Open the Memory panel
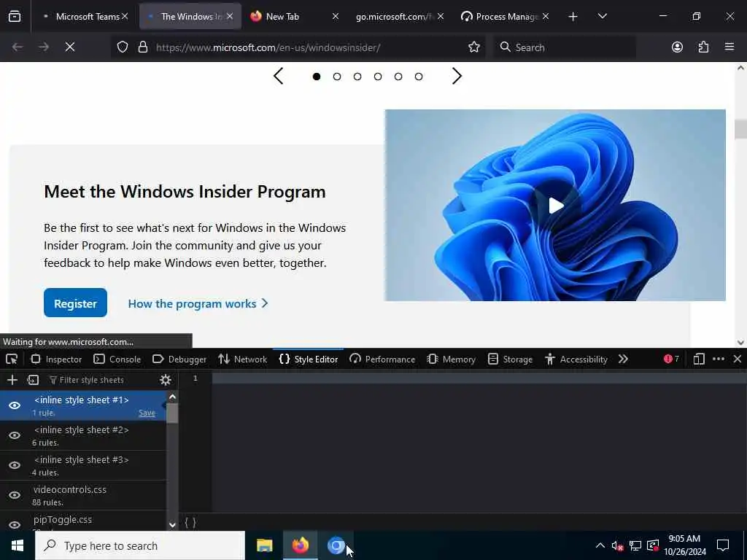 [451, 359]
